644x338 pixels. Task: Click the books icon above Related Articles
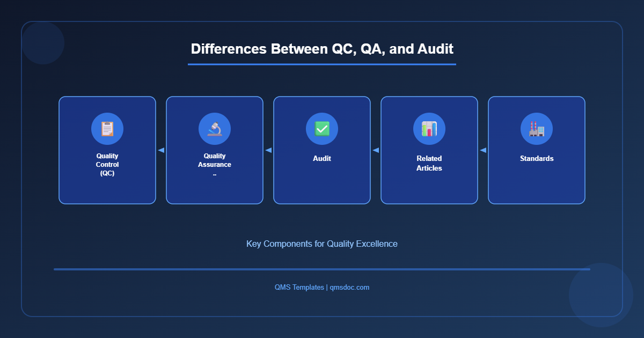429,129
